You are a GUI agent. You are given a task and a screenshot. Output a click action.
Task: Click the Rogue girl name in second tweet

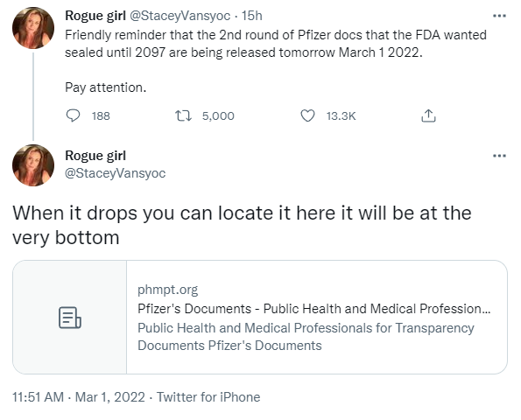pos(95,156)
